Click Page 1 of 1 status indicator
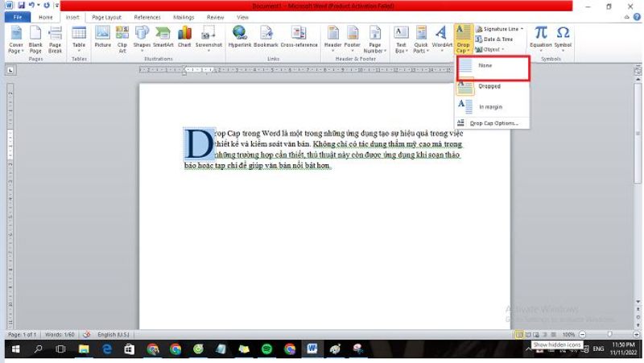The height and width of the screenshot is (363, 644). click(23, 335)
